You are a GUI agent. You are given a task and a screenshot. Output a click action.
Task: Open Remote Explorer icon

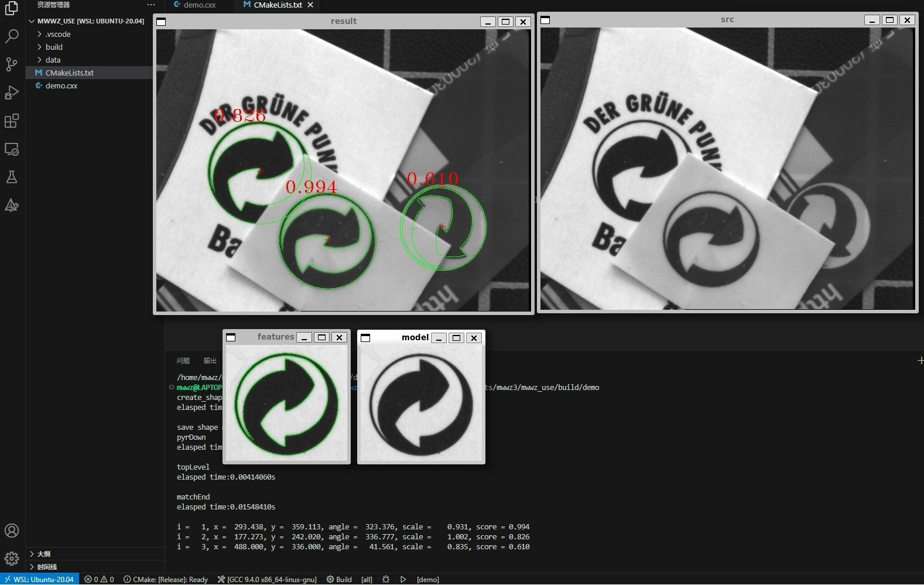click(x=12, y=149)
